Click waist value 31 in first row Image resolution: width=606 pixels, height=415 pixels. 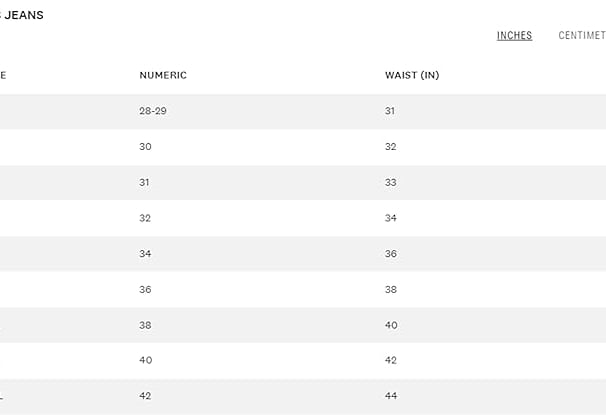tap(390, 111)
